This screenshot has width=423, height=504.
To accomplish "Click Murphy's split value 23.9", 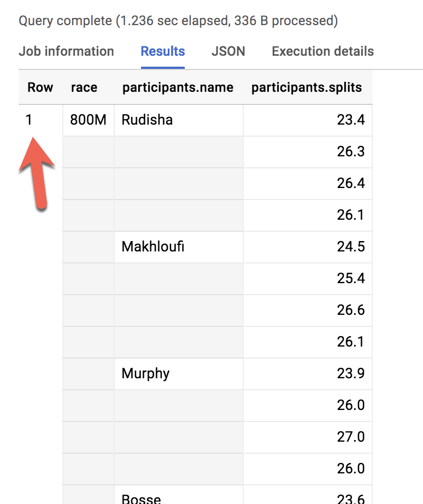I will [x=352, y=373].
